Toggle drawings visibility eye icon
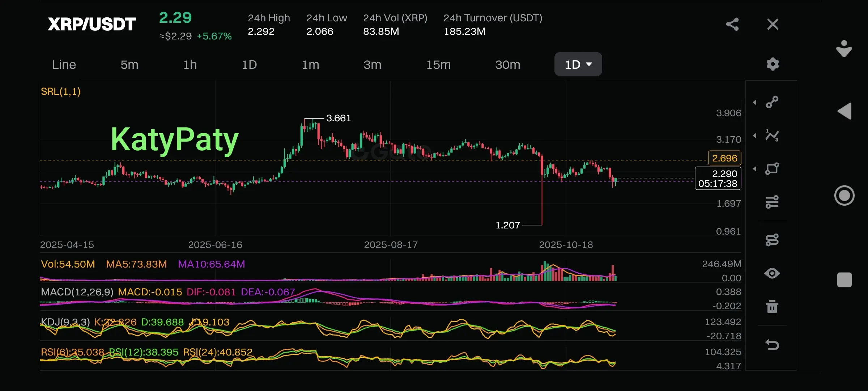The image size is (868, 391). pos(772,273)
